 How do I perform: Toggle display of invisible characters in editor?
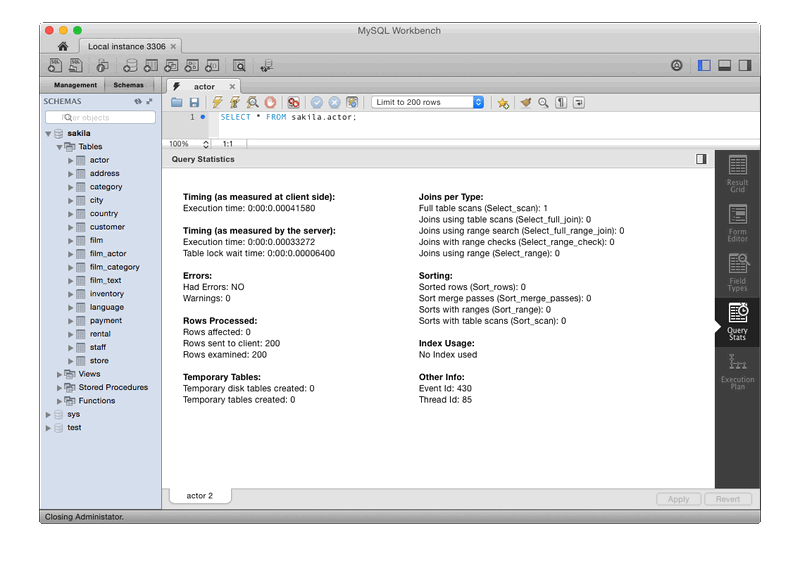pos(560,102)
